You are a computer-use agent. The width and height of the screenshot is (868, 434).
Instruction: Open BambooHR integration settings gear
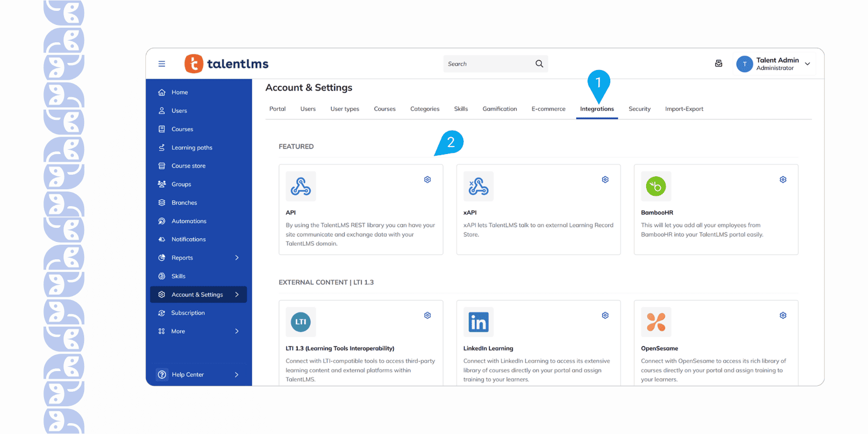[783, 180]
